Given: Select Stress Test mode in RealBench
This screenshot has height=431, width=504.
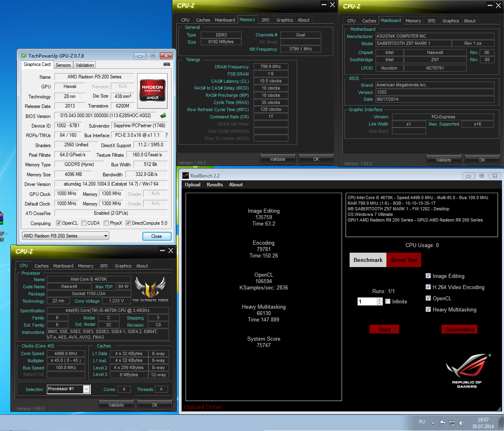Looking at the screenshot, I should [404, 260].
